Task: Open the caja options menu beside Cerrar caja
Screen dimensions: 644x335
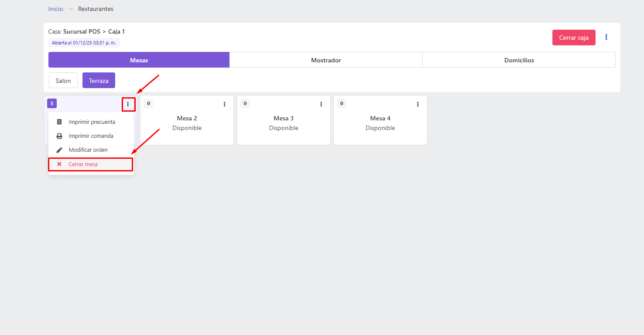Action: click(x=606, y=37)
